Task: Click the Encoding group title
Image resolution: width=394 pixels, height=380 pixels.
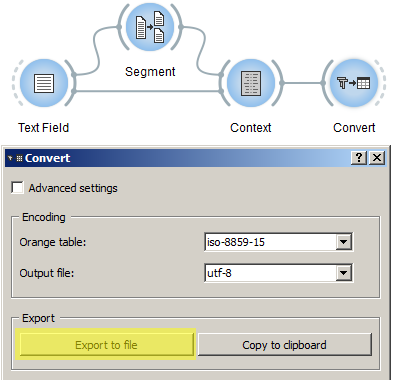Action: point(44,217)
